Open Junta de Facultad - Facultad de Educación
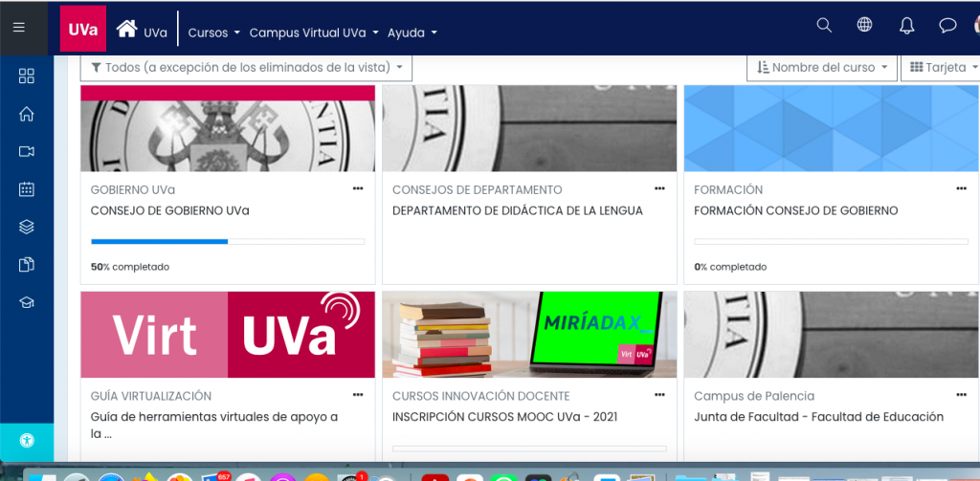 coord(819,417)
